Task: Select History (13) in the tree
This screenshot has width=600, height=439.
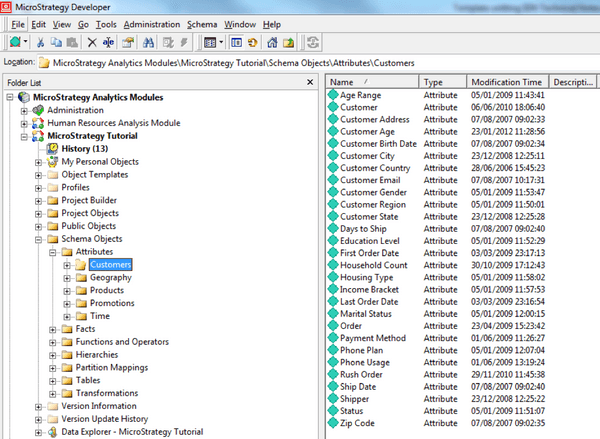Action: (x=85, y=149)
